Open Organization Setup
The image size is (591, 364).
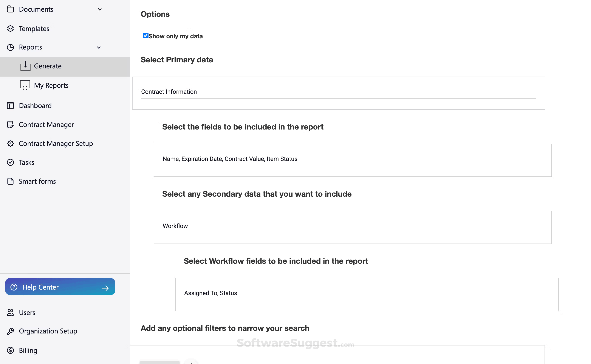[48, 331]
